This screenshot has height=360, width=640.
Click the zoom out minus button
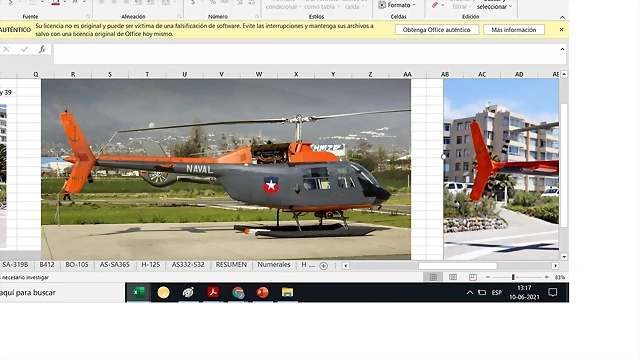488,277
